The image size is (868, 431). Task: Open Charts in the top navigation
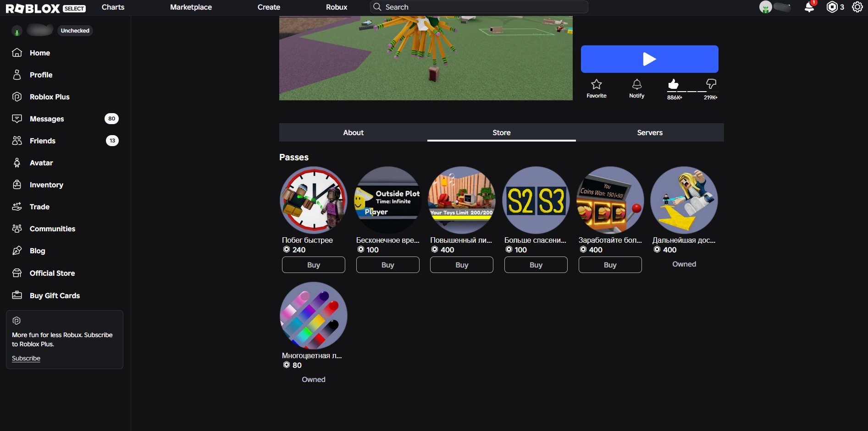[113, 7]
